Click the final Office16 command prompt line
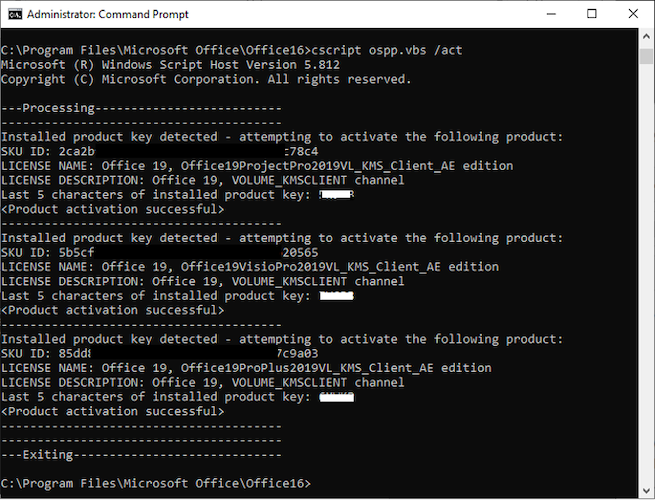655x500 pixels. pos(155,484)
